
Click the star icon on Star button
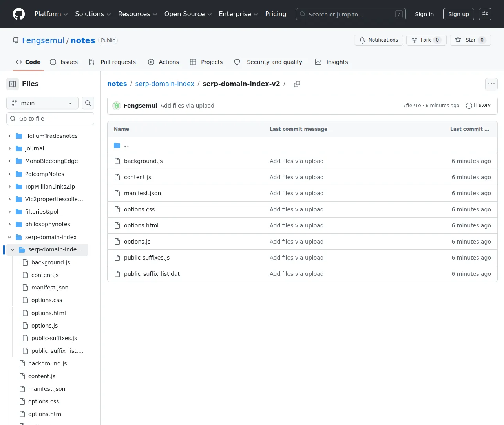(x=458, y=40)
